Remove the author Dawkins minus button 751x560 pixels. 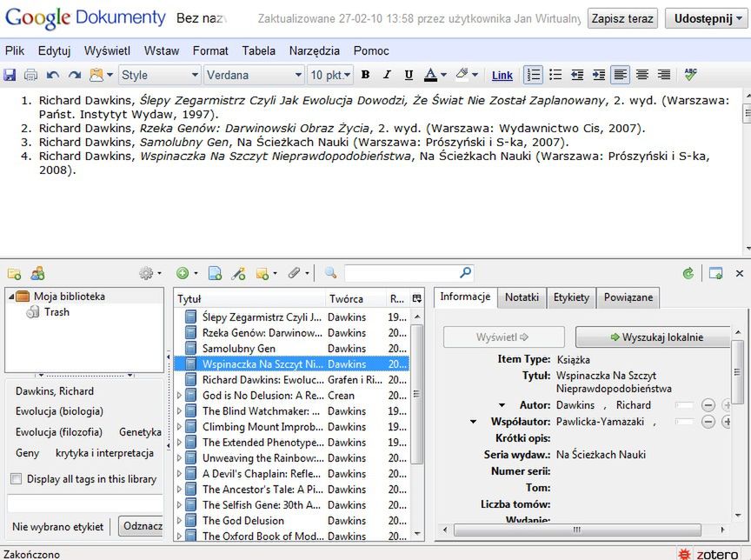(x=708, y=405)
